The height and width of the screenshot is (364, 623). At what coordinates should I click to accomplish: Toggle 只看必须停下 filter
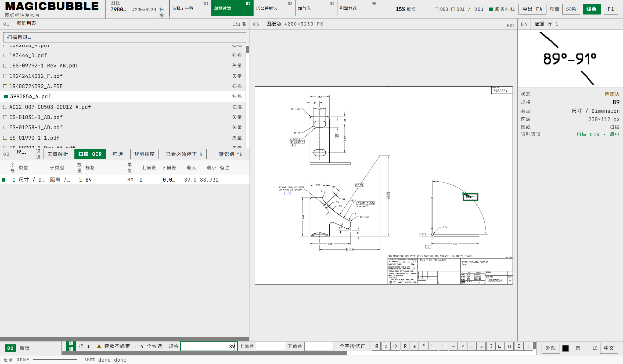[184, 154]
